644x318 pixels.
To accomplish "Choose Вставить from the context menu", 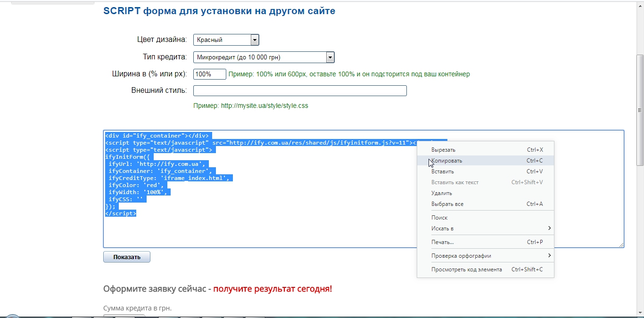I will (x=442, y=171).
